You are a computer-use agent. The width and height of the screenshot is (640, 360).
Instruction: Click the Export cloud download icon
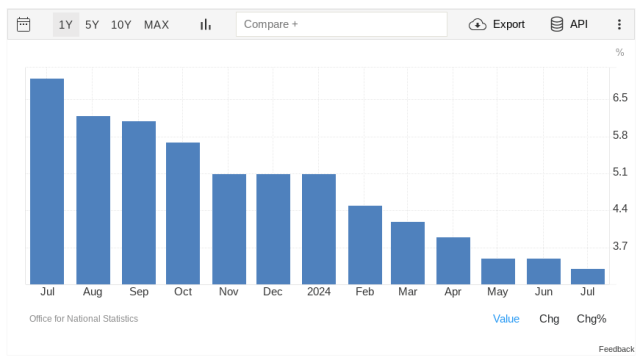click(x=477, y=24)
